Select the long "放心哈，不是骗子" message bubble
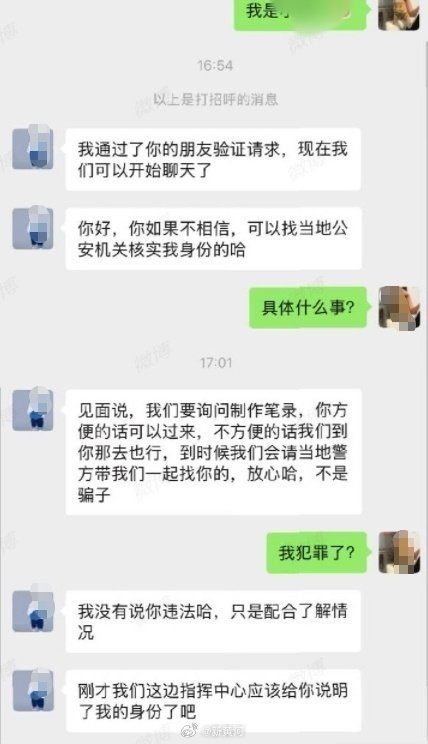Image resolution: width=428 pixels, height=744 pixels. [213, 452]
